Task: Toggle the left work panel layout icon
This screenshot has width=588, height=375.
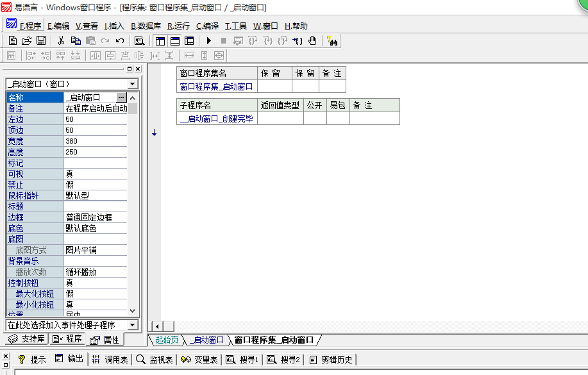Action: (160, 41)
